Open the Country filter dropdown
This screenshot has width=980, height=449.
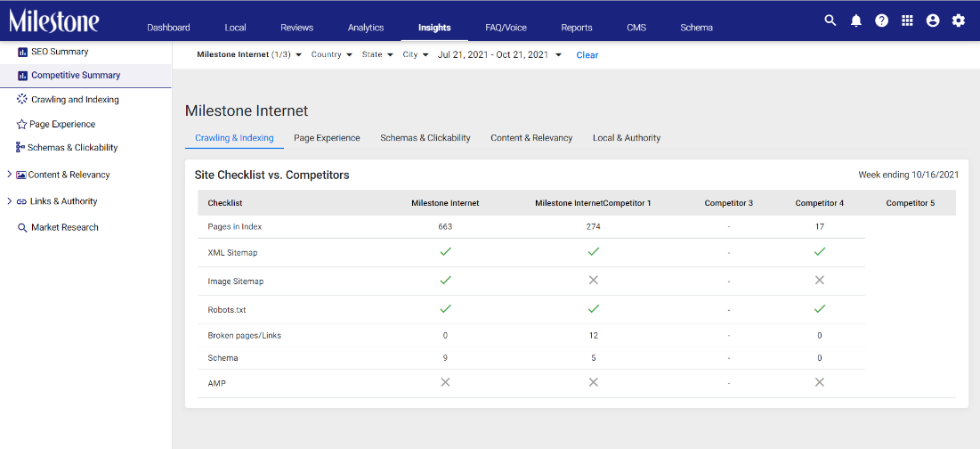pyautogui.click(x=332, y=55)
